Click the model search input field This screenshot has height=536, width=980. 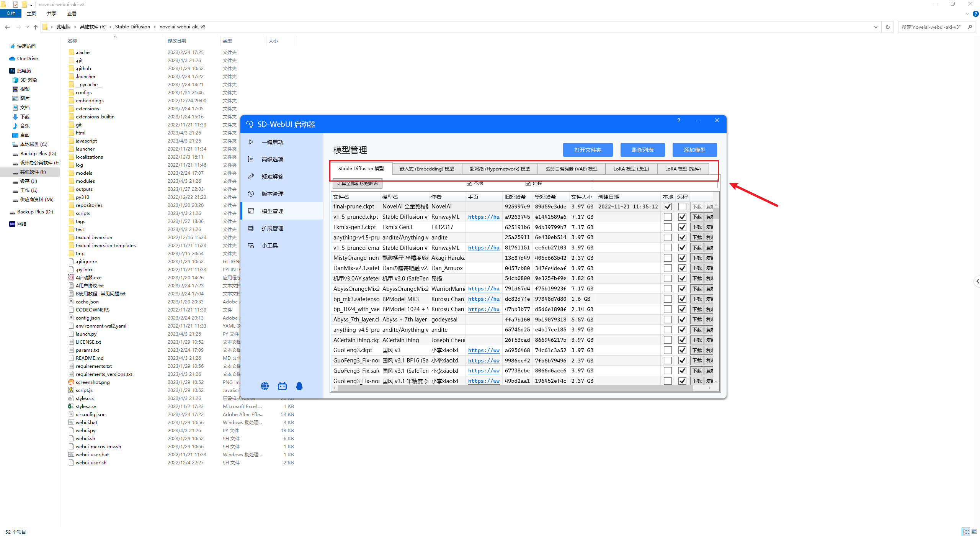[x=654, y=184]
